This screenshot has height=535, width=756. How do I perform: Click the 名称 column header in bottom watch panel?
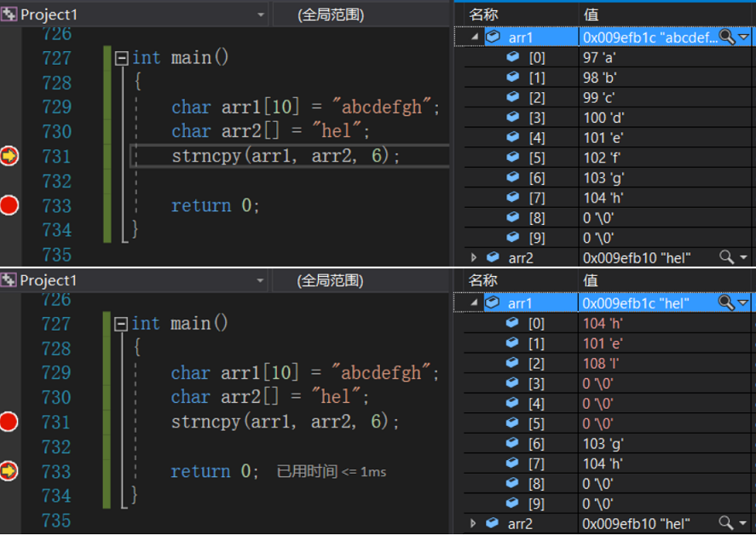click(483, 280)
